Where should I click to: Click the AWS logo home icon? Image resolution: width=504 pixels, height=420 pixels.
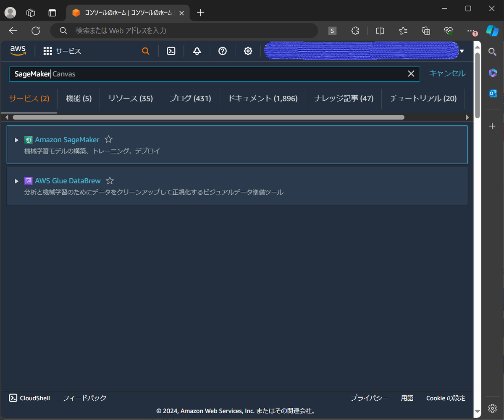tap(18, 51)
